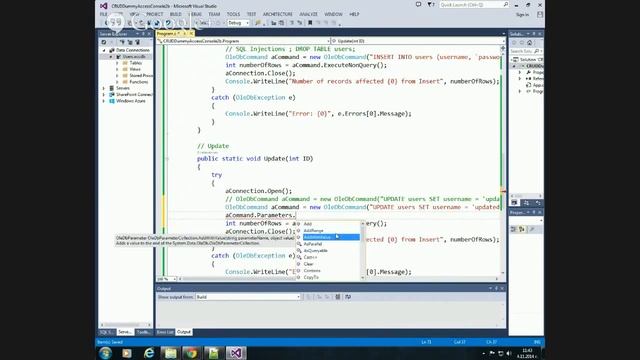Viewport: 640px width, 360px height.
Task: Open the Windows Start button
Action: click(105, 353)
